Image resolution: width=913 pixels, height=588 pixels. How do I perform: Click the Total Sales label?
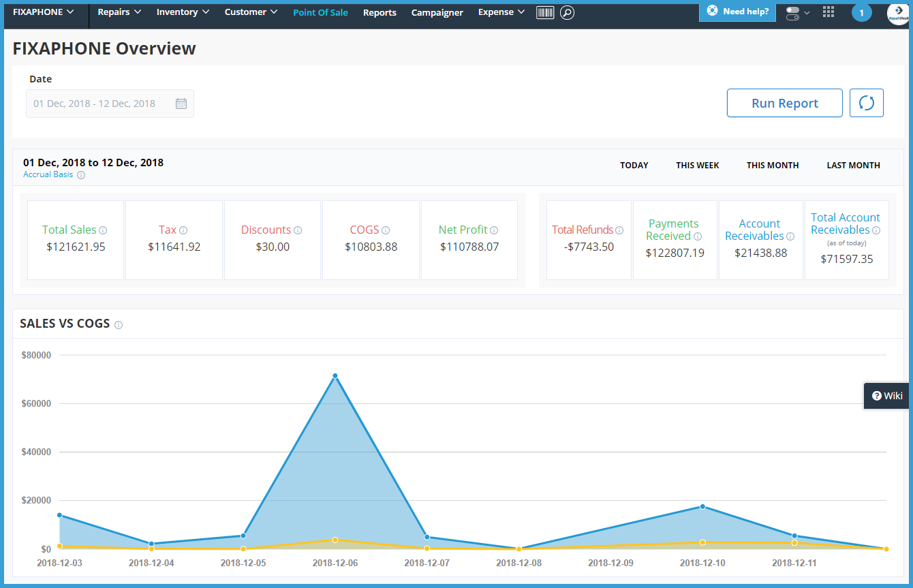[x=69, y=230]
